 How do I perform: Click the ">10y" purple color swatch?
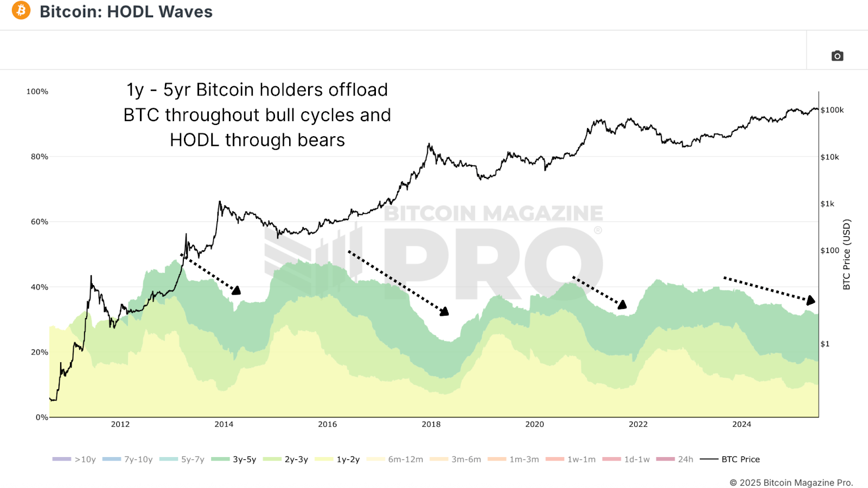pyautogui.click(x=61, y=459)
